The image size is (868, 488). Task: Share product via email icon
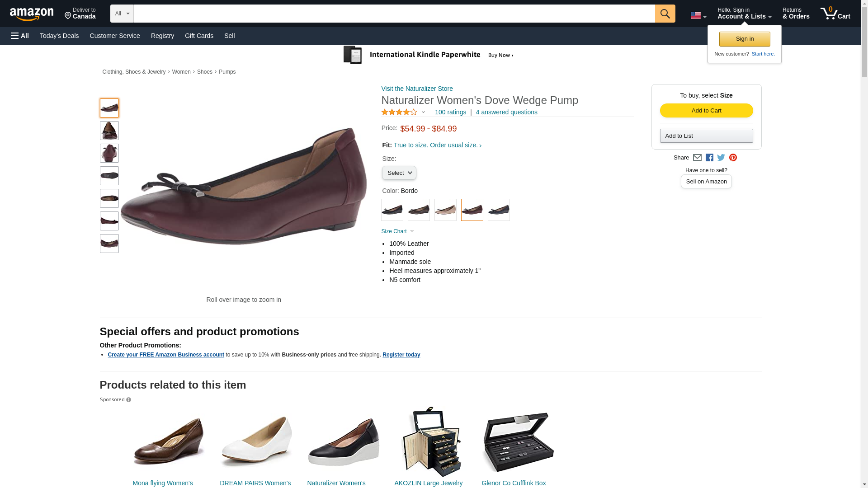point(697,158)
